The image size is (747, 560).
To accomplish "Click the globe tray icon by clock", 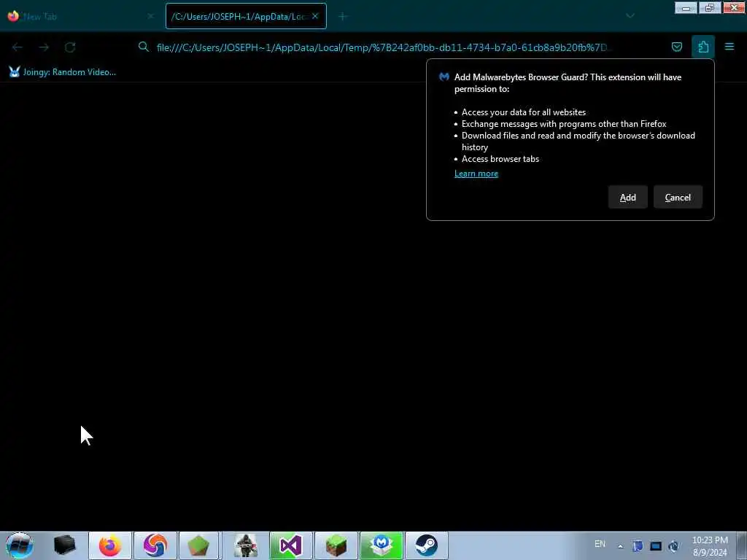I will (673, 545).
